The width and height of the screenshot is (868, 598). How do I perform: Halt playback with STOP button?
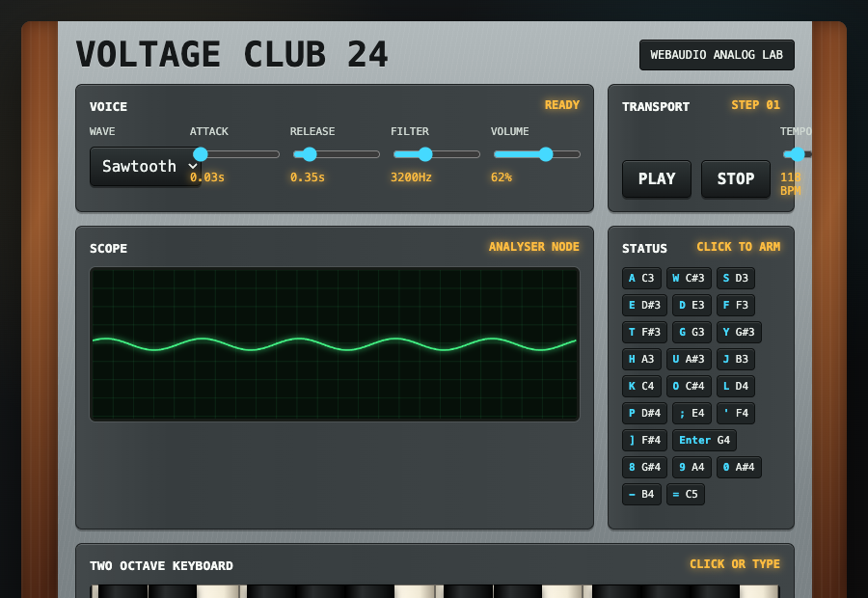(x=736, y=178)
